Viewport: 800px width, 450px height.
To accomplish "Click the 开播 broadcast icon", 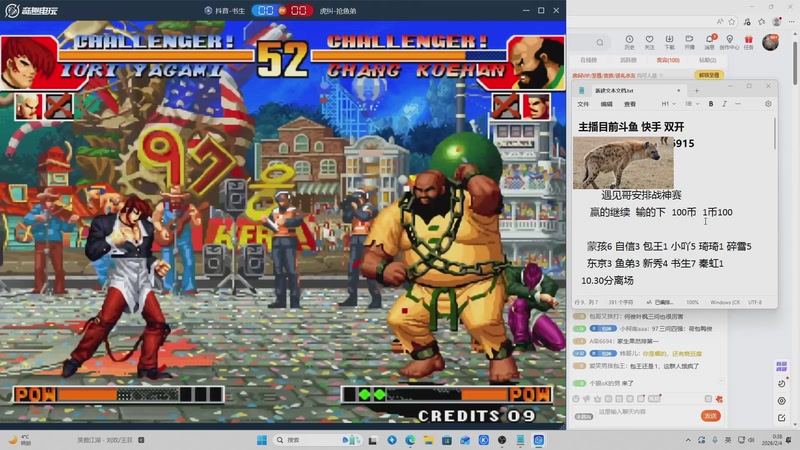I will click(689, 42).
